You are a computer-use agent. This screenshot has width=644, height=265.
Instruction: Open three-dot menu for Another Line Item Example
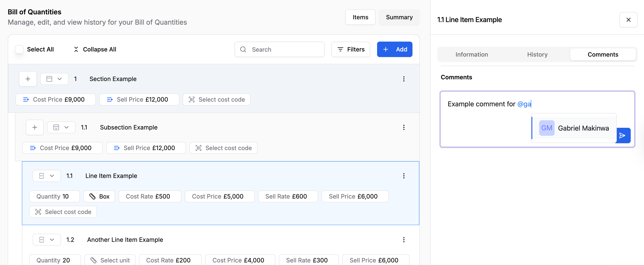404,240
